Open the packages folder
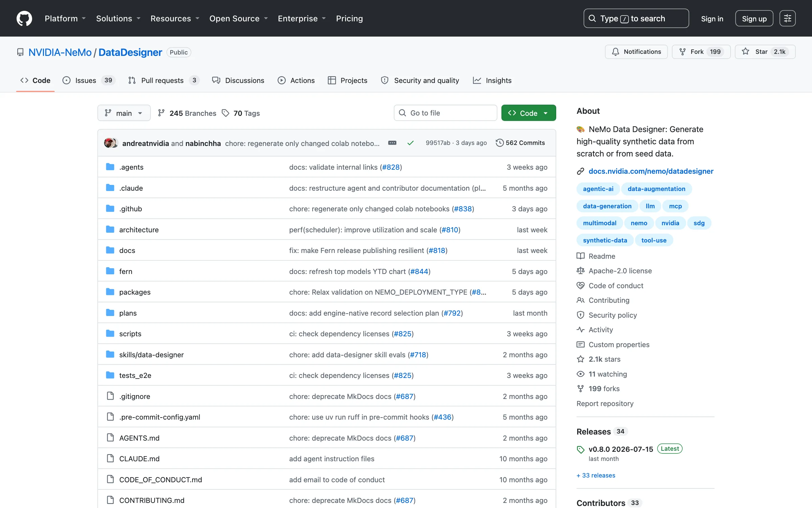Viewport: 812px width, 508px height. pos(135,292)
